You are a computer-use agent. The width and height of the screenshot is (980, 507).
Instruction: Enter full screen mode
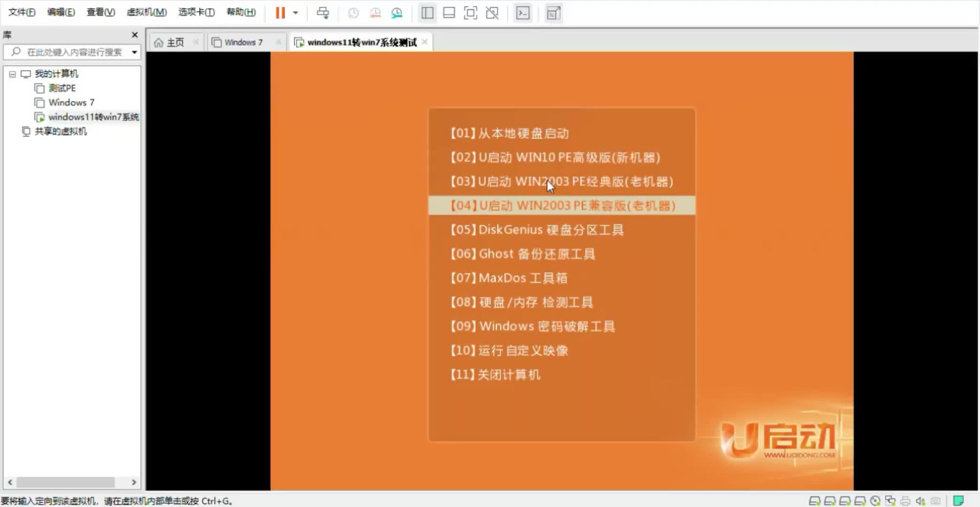coord(470,13)
